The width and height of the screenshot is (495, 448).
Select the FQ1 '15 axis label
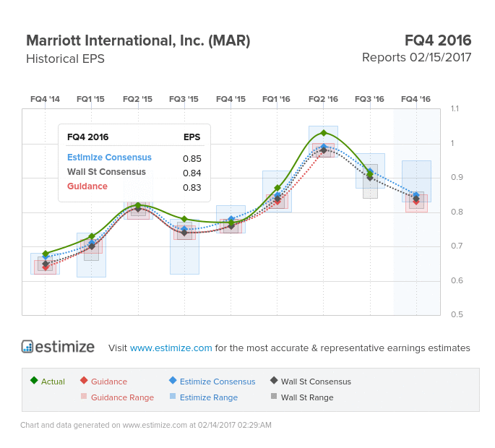90,99
